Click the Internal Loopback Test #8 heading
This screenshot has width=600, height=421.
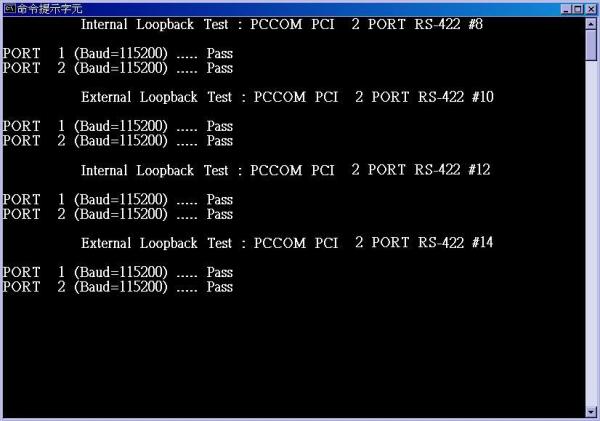(282, 24)
